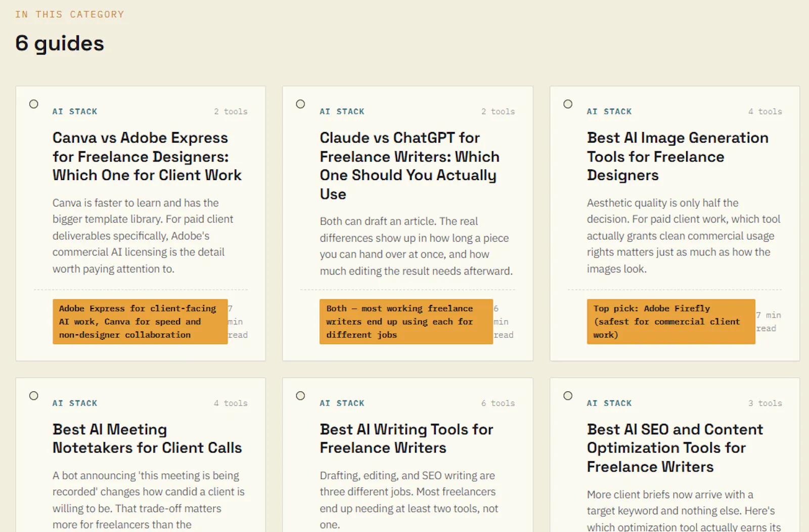The height and width of the screenshot is (532, 809).
Task: Select the circle on the Canva vs Adobe Express card
Action: (x=34, y=104)
